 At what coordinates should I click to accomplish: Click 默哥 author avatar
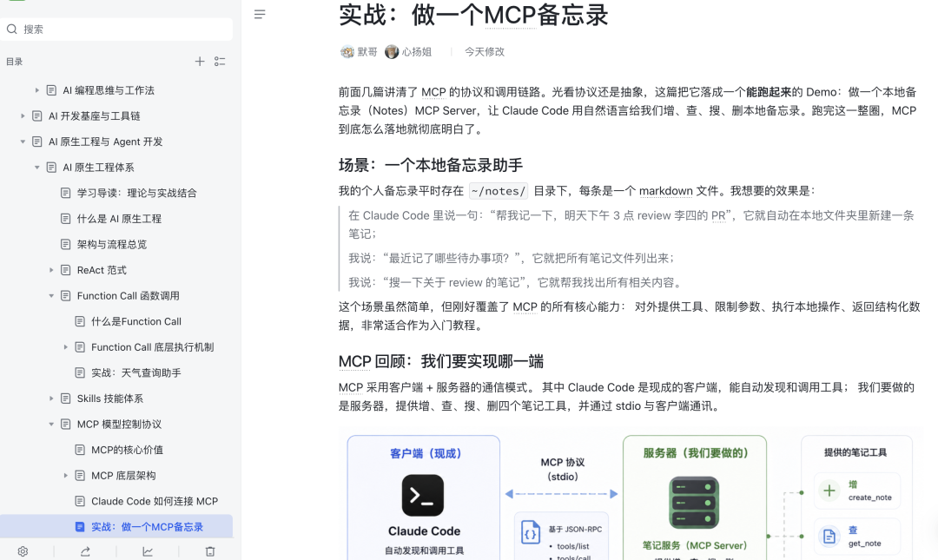click(x=347, y=52)
